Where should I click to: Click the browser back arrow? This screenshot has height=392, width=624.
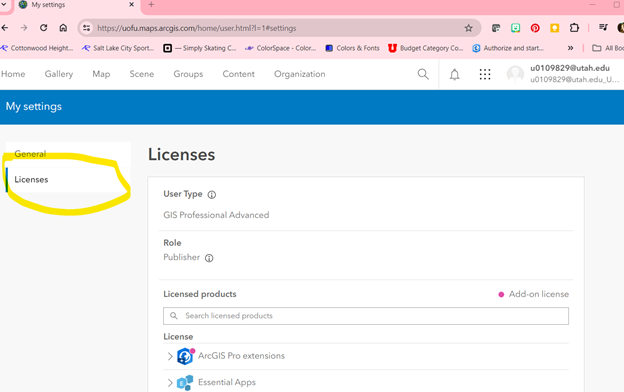coord(5,28)
